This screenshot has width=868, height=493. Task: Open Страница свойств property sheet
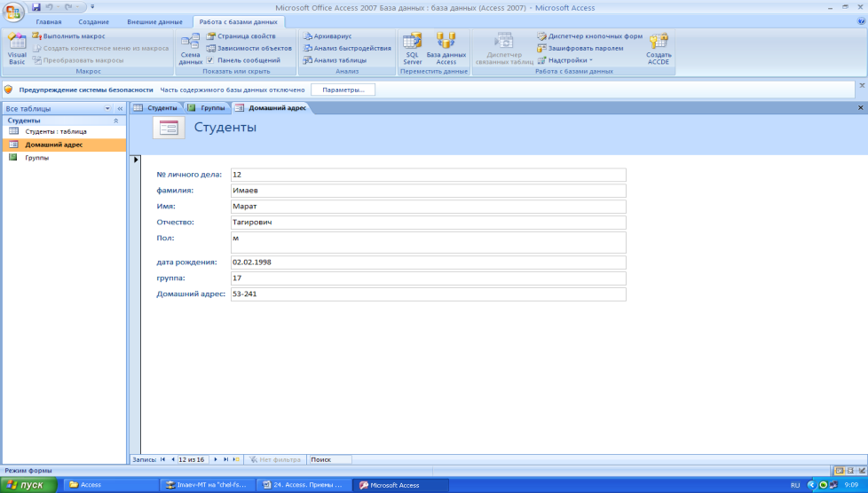(241, 36)
